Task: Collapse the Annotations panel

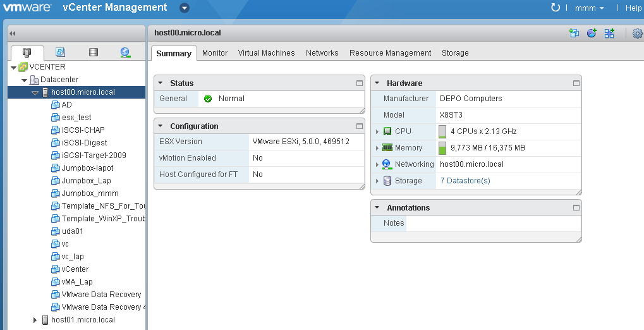Action: (377, 207)
